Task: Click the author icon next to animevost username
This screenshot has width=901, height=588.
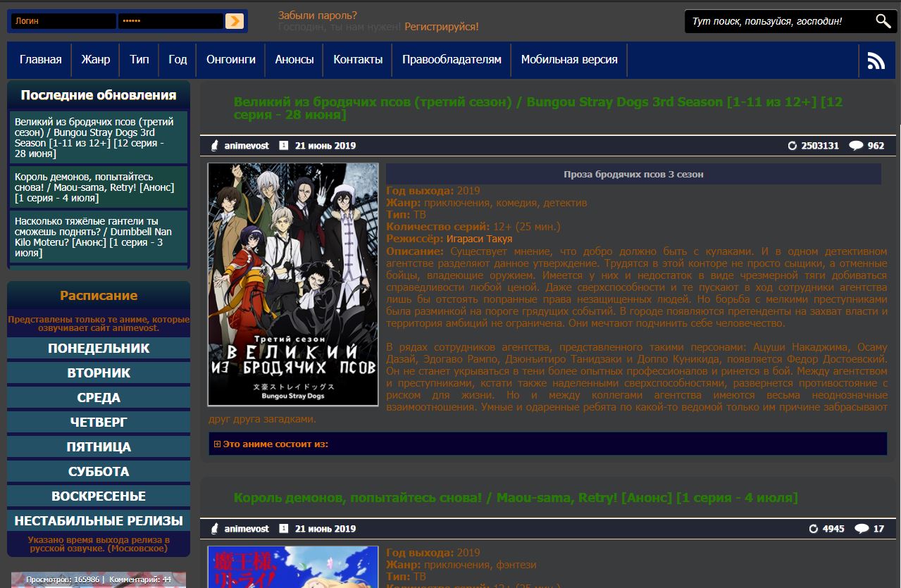Action: (x=216, y=145)
